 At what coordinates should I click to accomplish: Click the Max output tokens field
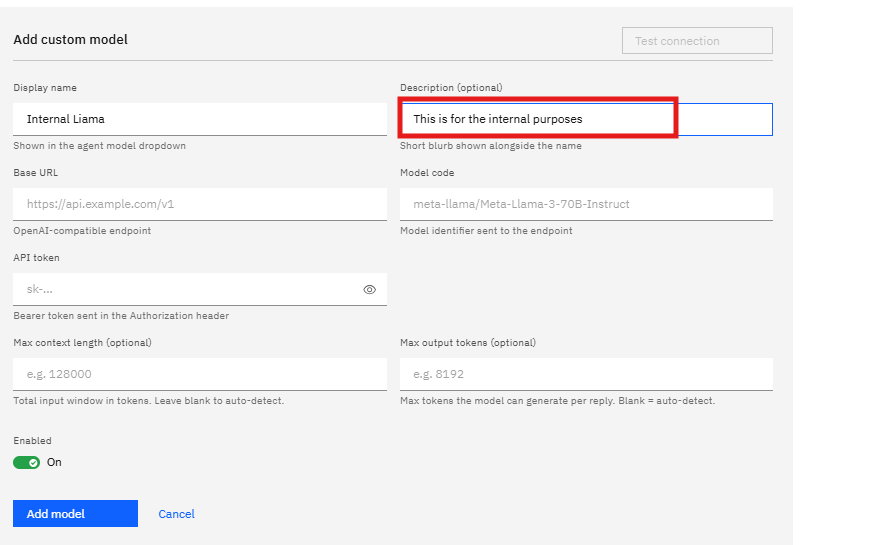click(586, 374)
